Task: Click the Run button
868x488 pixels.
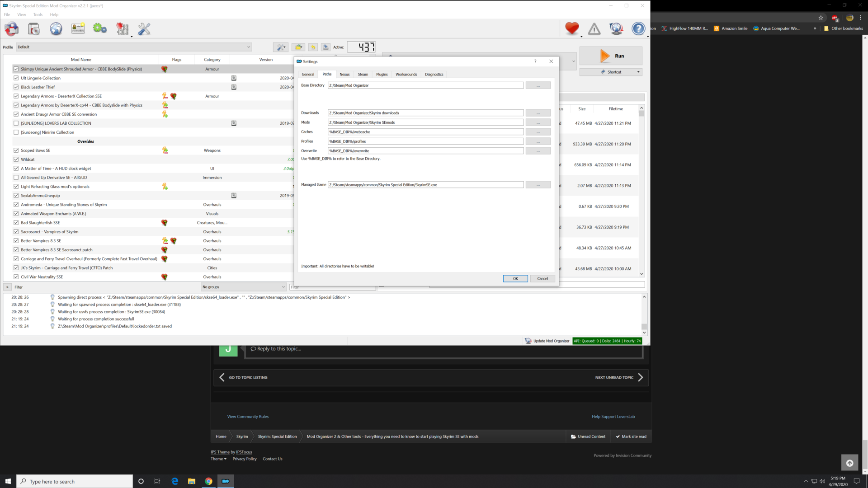Action: coord(611,56)
